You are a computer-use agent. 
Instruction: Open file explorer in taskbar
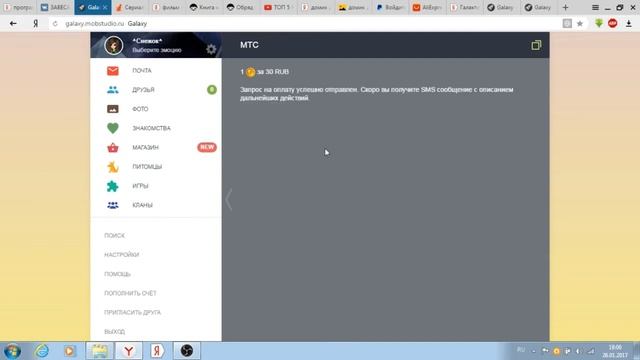click(100, 351)
